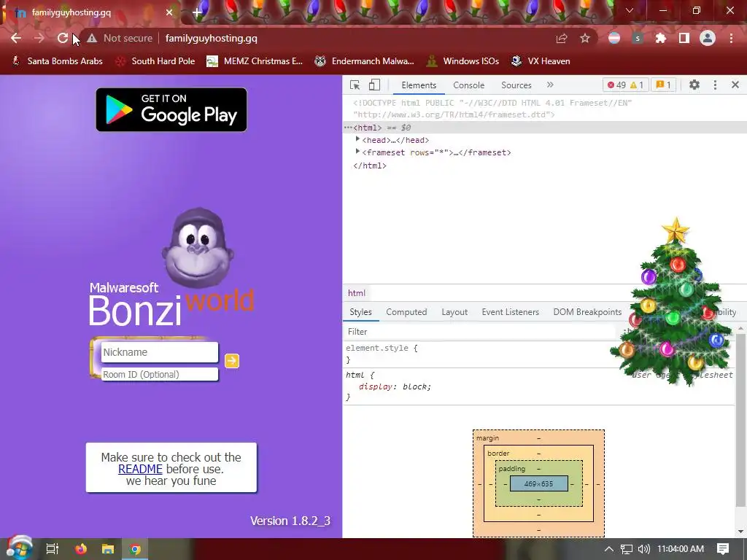This screenshot has height=560, width=747.
Task: Open DevTools customize three-dot menu
Action: 715,85
